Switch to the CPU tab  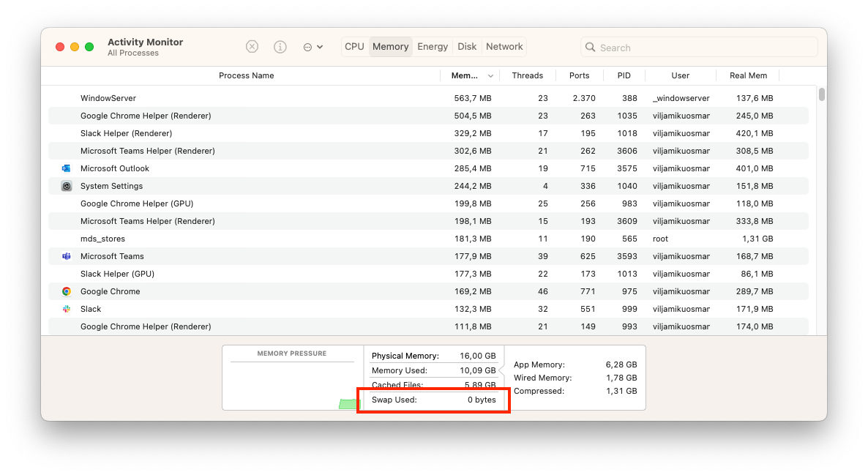coord(354,47)
